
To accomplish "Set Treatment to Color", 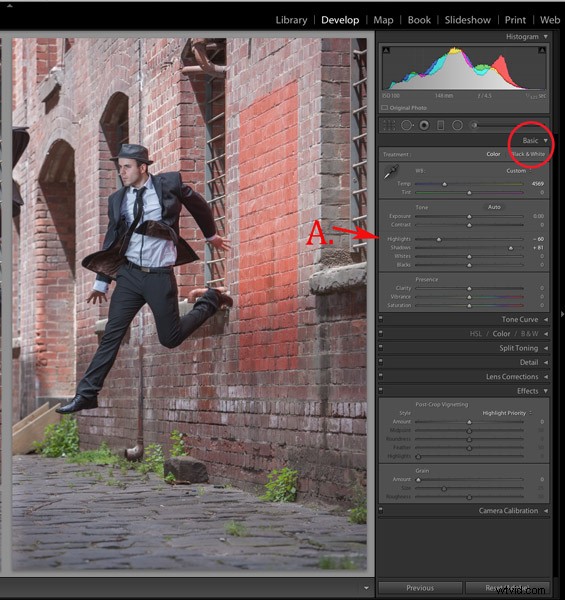I will [493, 154].
